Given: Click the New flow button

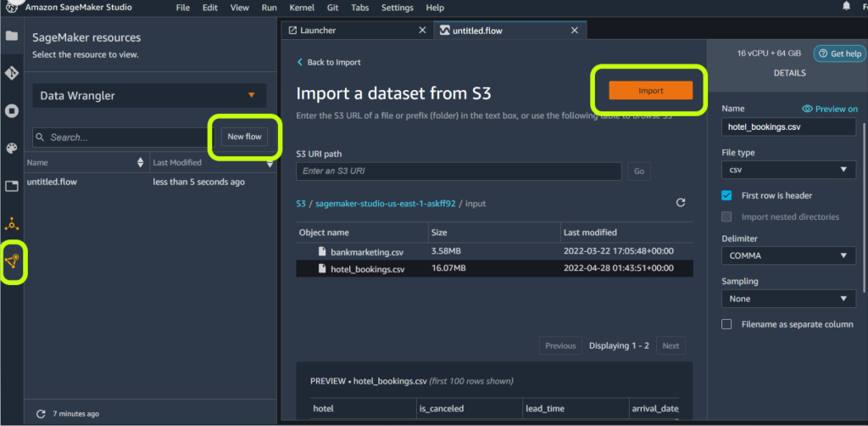Looking at the screenshot, I should pyautogui.click(x=244, y=137).
